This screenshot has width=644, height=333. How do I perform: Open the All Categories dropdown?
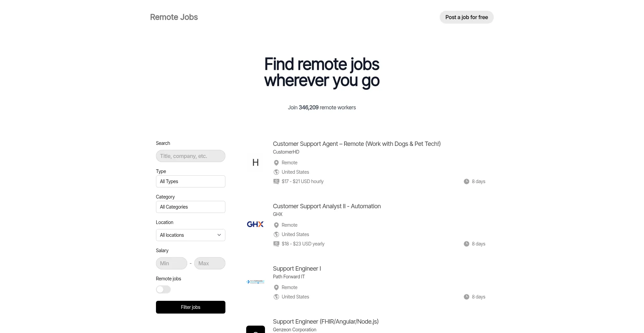click(191, 207)
